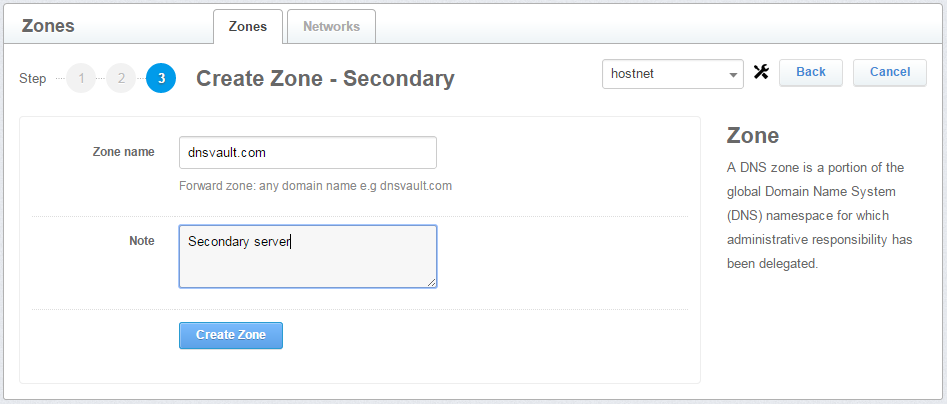The width and height of the screenshot is (947, 404).
Task: Focus the Zone name input field
Action: click(307, 153)
